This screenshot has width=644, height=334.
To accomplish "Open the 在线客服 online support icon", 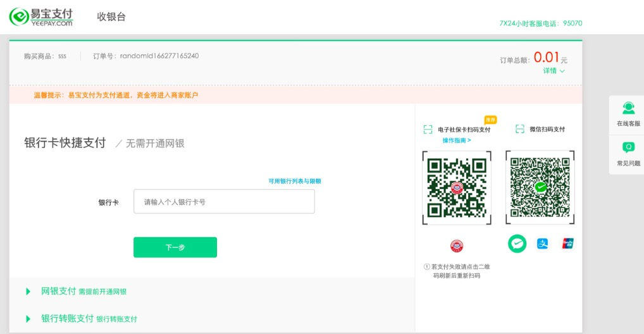I will coord(628,108).
